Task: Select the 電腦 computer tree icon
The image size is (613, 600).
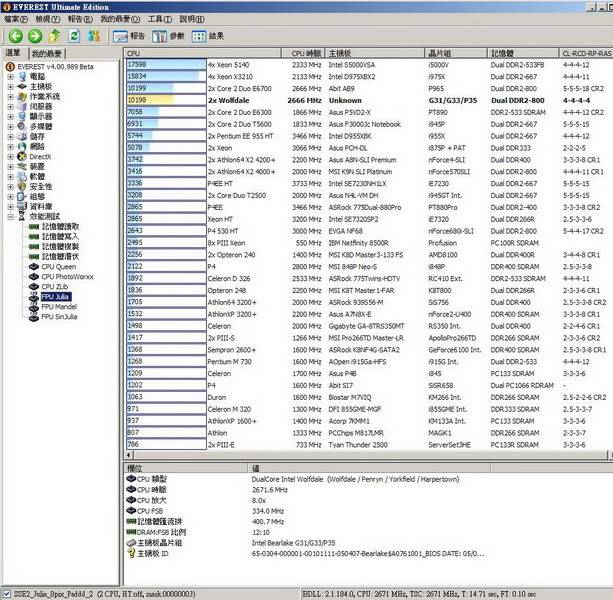Action: 23,77
